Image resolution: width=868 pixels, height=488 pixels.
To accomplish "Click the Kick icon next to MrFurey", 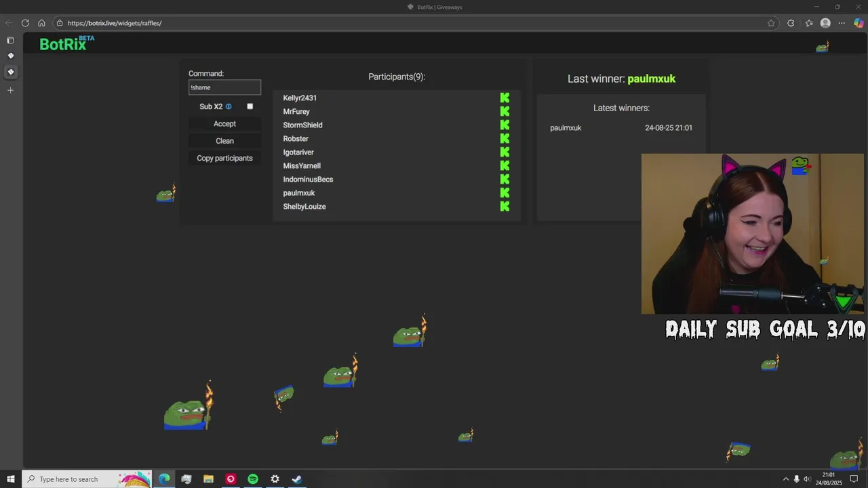I will [x=505, y=111].
